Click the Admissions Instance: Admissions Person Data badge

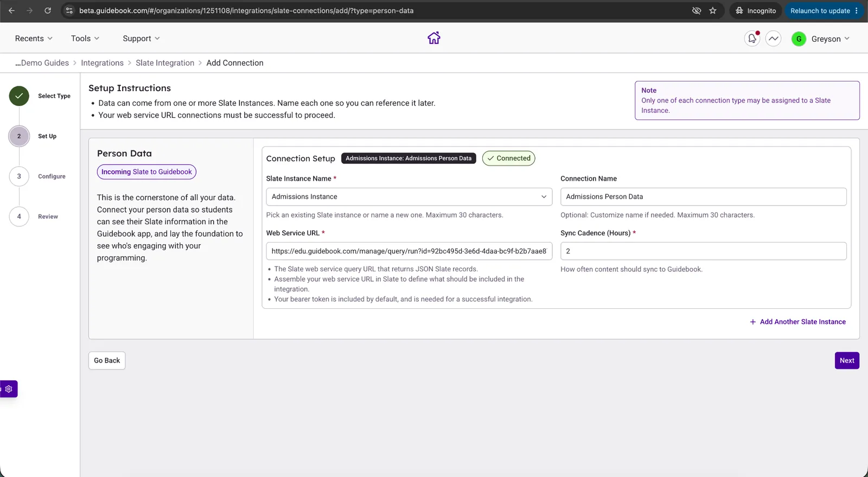tap(409, 158)
